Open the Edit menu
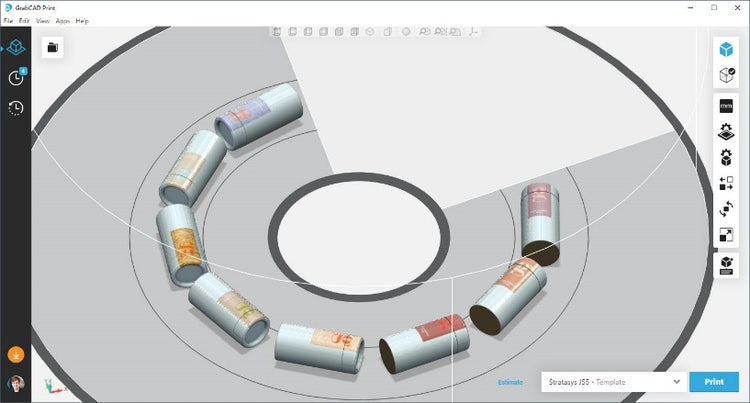This screenshot has width=750, height=403. (24, 21)
